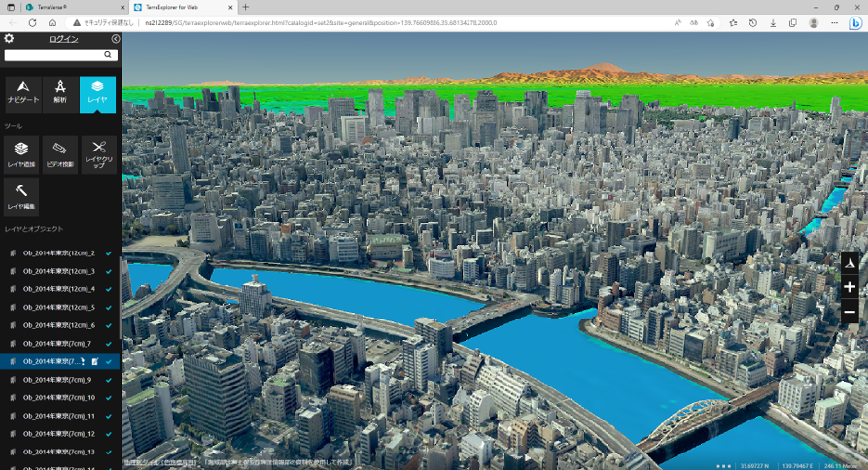Zoom in with the plus button
Viewport: 868px width, 470px height.
tap(850, 287)
